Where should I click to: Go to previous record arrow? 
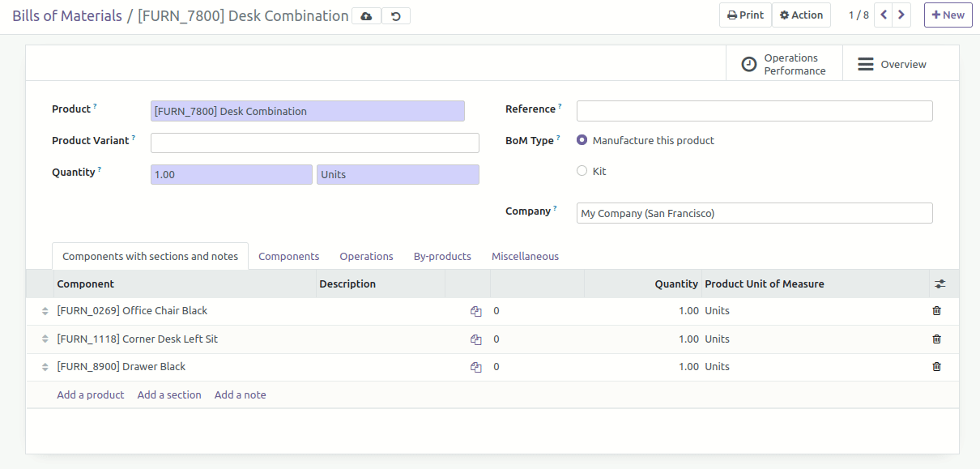(884, 15)
